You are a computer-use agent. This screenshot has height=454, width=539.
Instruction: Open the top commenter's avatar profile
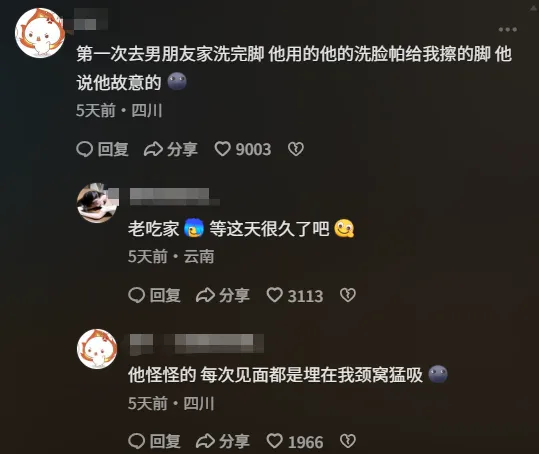[40, 33]
